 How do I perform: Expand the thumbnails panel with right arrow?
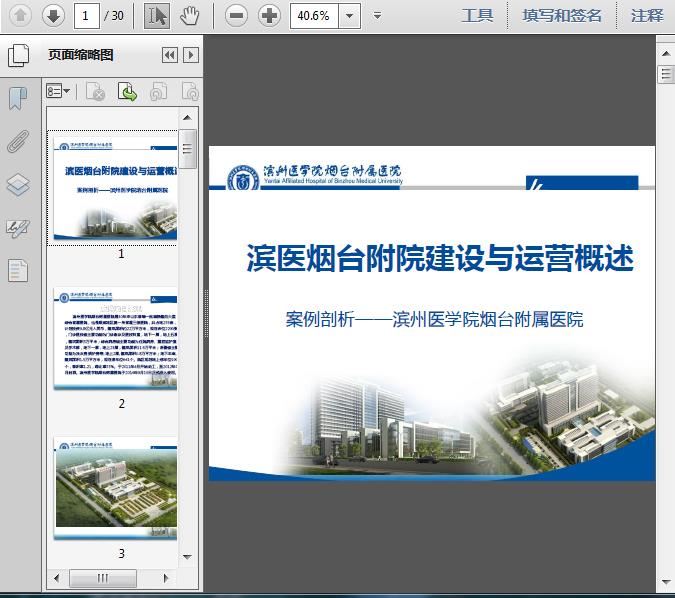[x=191, y=55]
